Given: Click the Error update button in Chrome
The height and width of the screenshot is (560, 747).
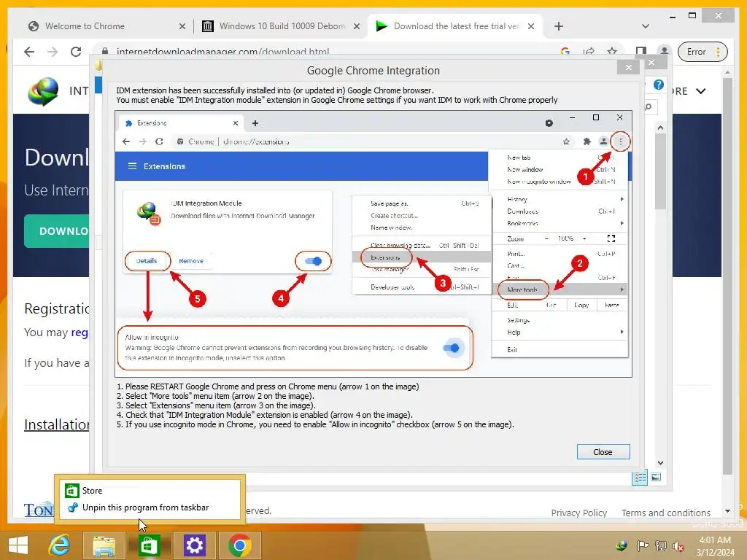Looking at the screenshot, I should coord(696,52).
